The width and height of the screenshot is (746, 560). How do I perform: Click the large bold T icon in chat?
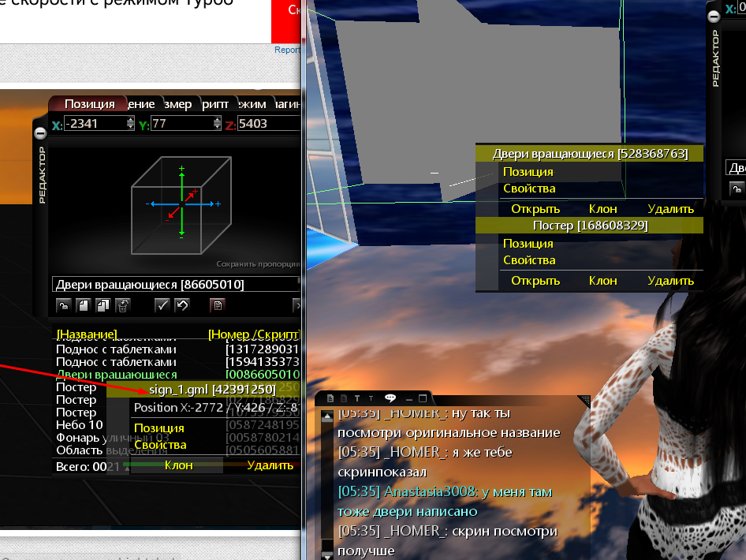point(357,398)
